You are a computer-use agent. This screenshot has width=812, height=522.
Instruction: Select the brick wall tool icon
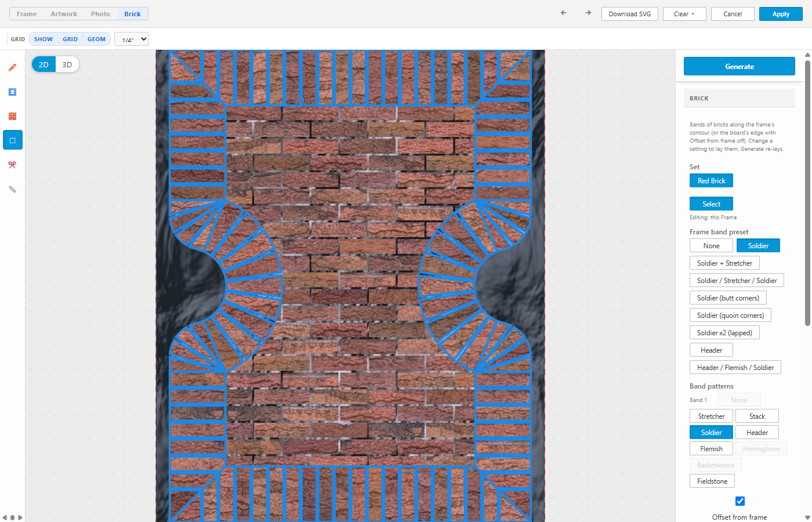(x=12, y=116)
